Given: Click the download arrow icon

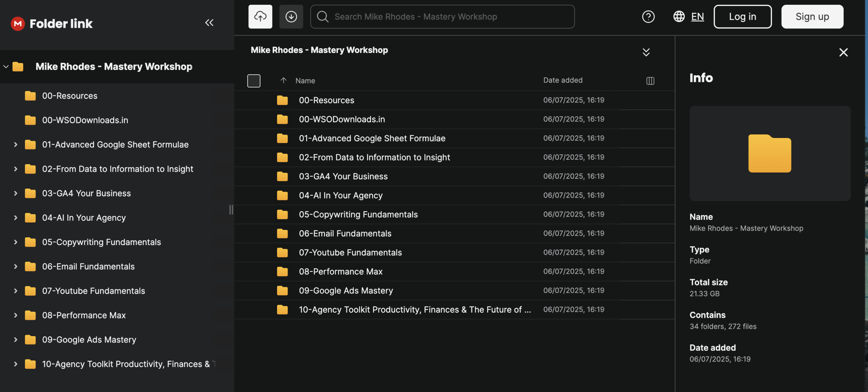Looking at the screenshot, I should 291,17.
